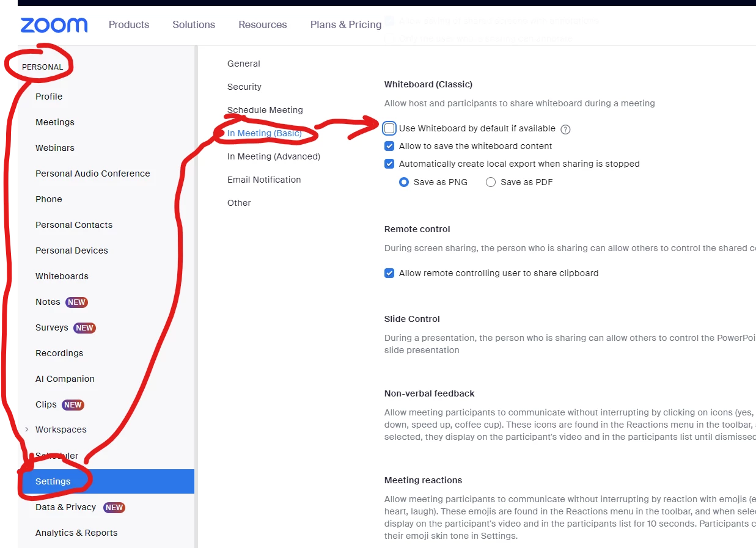Go to Whiteboards in the sidebar
Viewport: 756px width, 548px height.
(62, 276)
